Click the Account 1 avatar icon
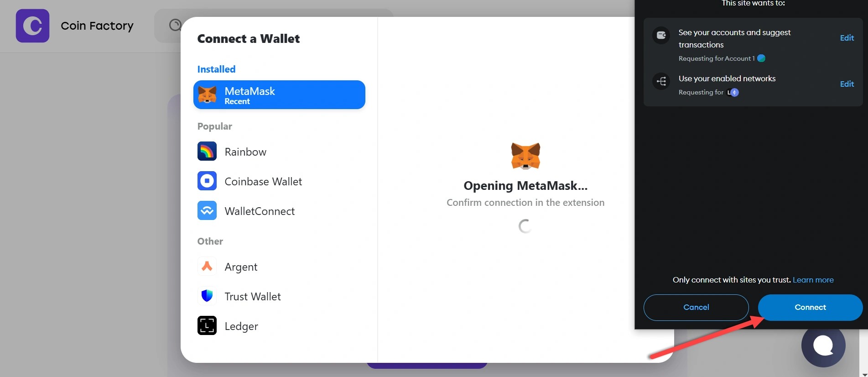The width and height of the screenshot is (868, 377). coord(761,58)
